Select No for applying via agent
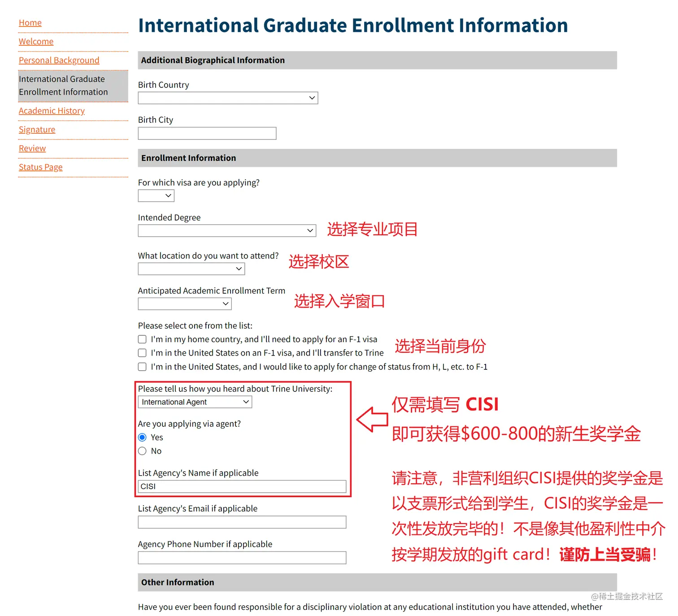 coord(142,451)
